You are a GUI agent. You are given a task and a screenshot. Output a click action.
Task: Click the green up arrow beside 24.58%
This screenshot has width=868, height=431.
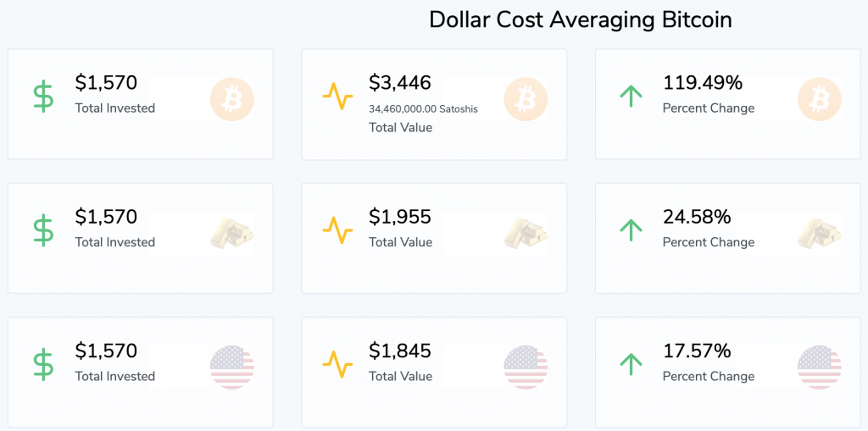(x=631, y=230)
